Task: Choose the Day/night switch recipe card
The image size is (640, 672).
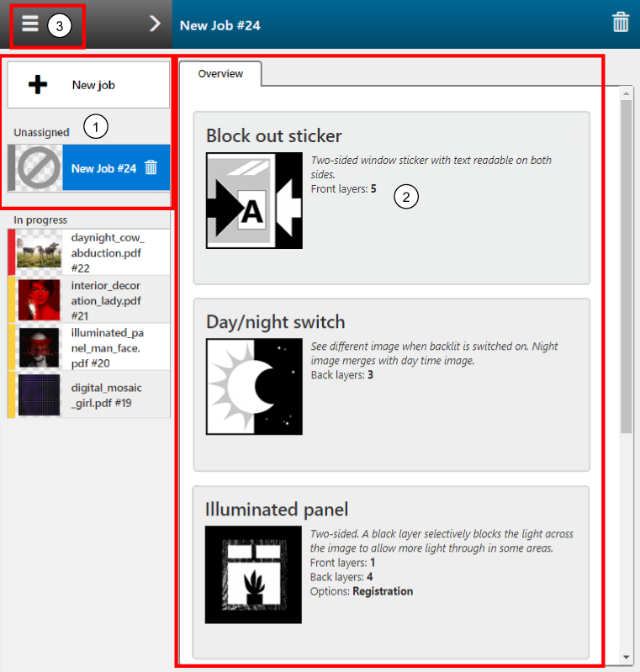Action: (392, 385)
